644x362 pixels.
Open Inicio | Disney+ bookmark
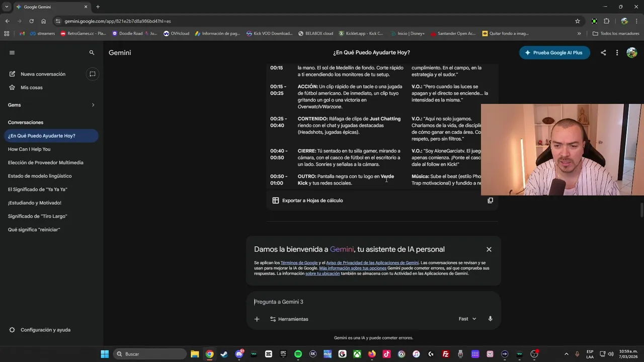click(407, 34)
